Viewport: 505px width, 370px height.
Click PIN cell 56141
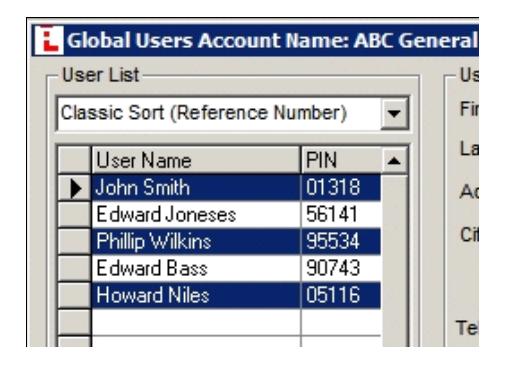[x=341, y=214]
